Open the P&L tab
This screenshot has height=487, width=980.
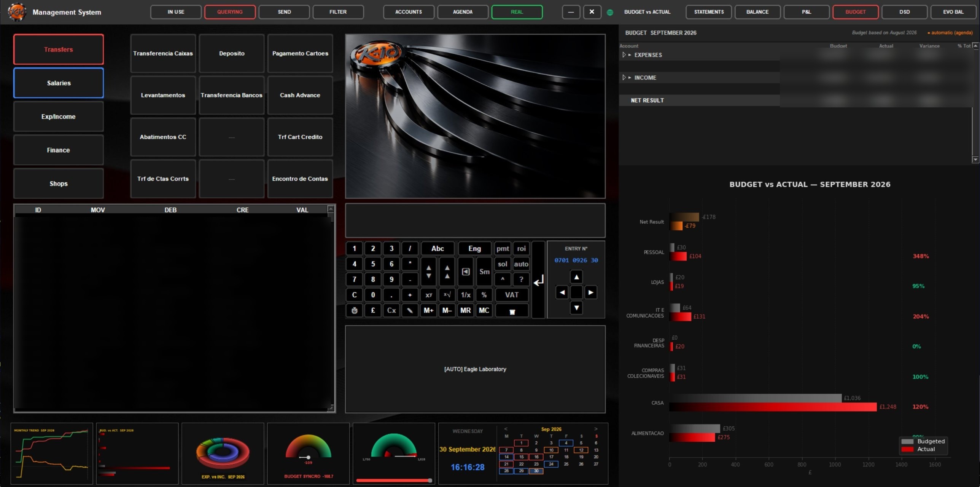pyautogui.click(x=806, y=12)
